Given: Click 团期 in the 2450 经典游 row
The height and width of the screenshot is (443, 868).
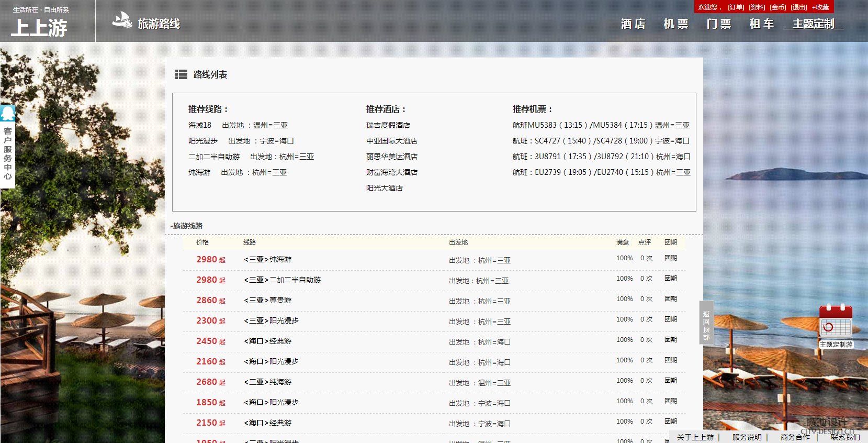Looking at the screenshot, I should (x=671, y=340).
